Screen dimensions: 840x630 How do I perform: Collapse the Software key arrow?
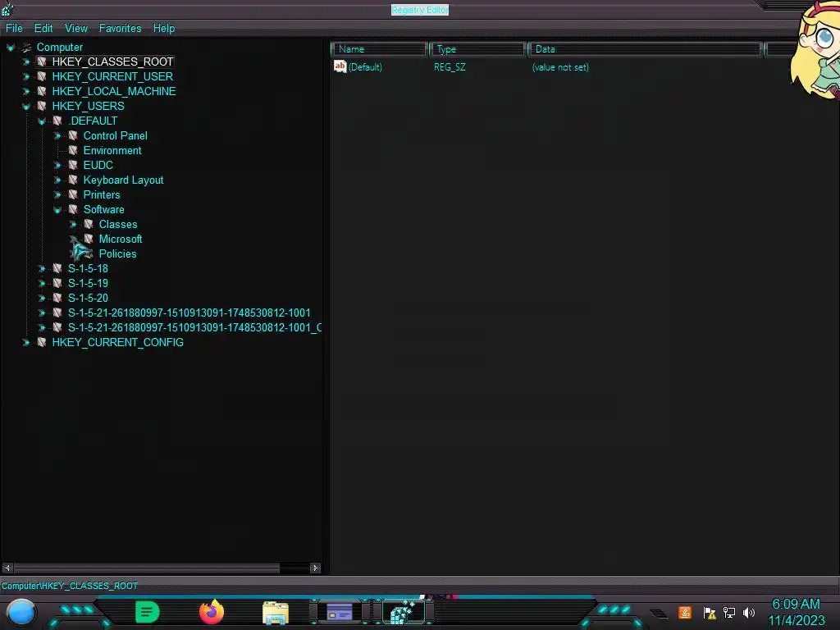tap(57, 210)
